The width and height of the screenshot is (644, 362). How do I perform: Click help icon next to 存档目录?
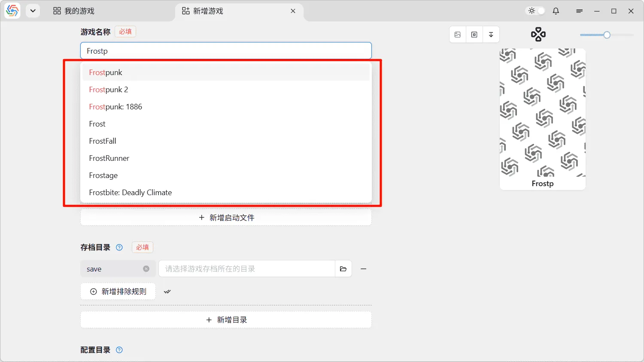[119, 247]
